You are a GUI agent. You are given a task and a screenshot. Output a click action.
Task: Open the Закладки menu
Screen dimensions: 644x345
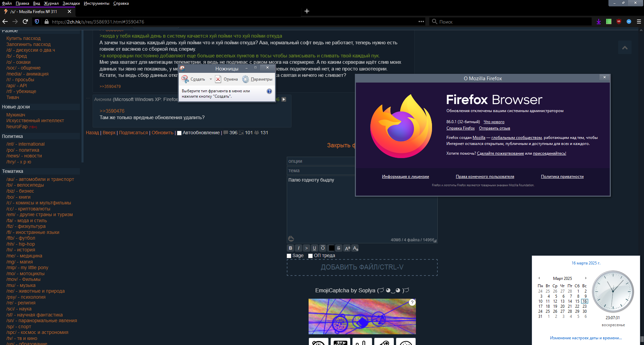(71, 3)
